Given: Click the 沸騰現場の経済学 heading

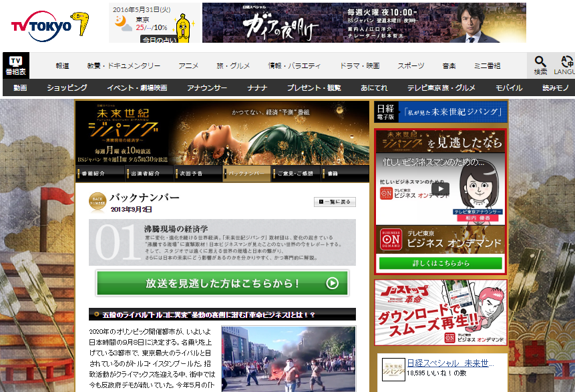Looking at the screenshot, I should point(176,229).
